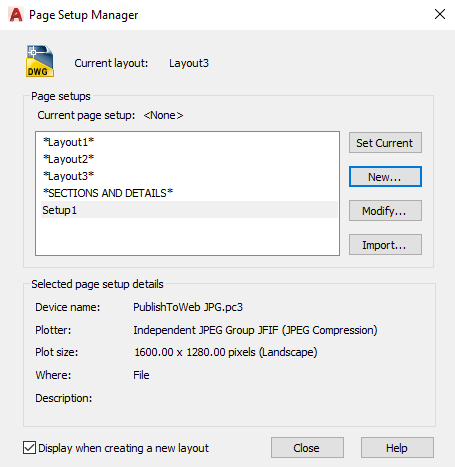
Task: Click Set Current button
Action: [385, 143]
